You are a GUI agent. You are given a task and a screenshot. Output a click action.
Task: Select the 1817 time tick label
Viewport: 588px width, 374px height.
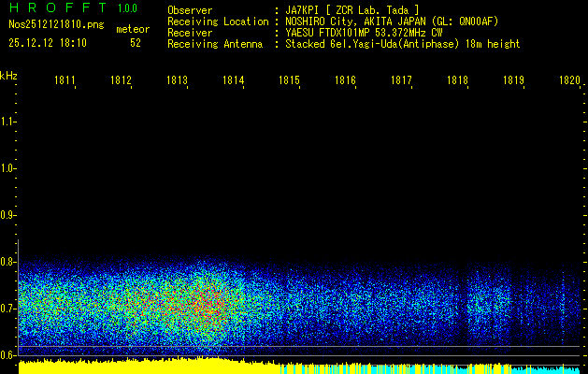coord(401,81)
